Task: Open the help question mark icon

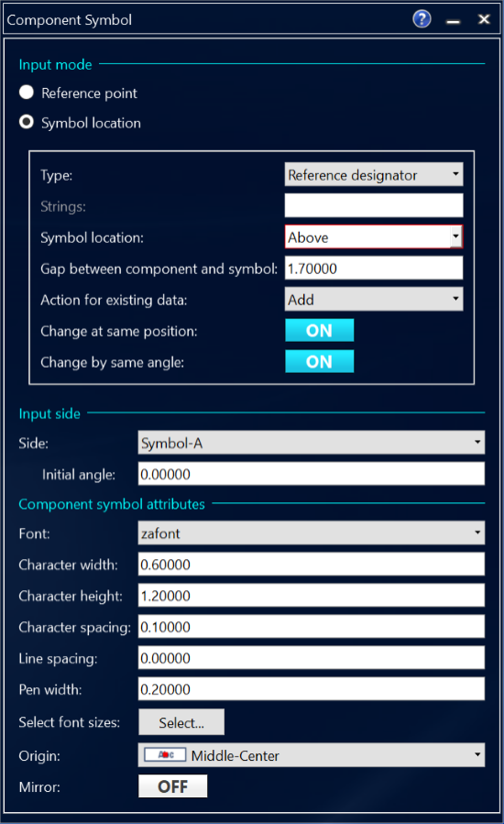Action: [x=422, y=19]
